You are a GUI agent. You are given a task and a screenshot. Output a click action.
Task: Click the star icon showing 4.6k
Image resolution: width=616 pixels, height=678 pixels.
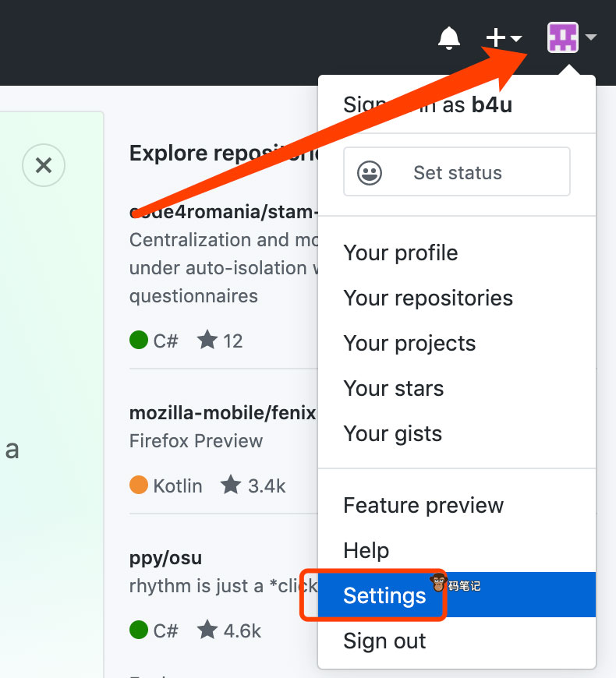tap(207, 630)
